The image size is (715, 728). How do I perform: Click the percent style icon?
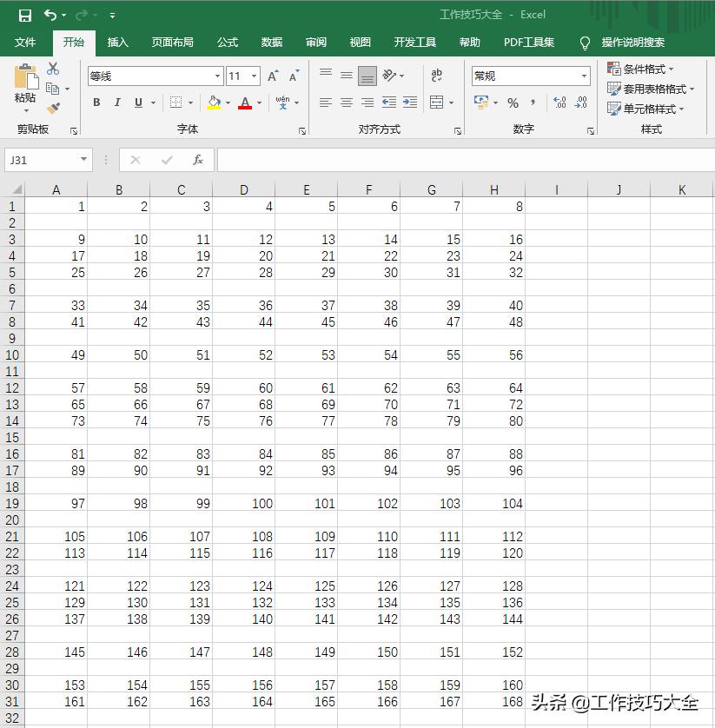pos(513,103)
